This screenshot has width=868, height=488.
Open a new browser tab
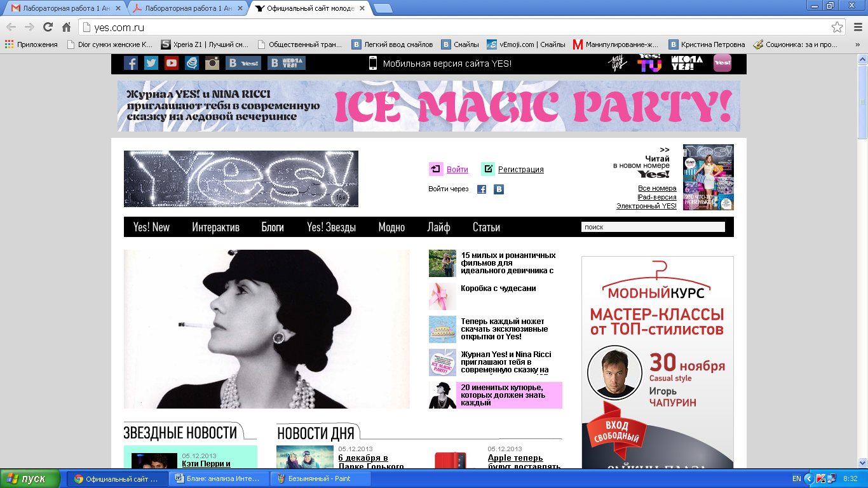point(383,8)
